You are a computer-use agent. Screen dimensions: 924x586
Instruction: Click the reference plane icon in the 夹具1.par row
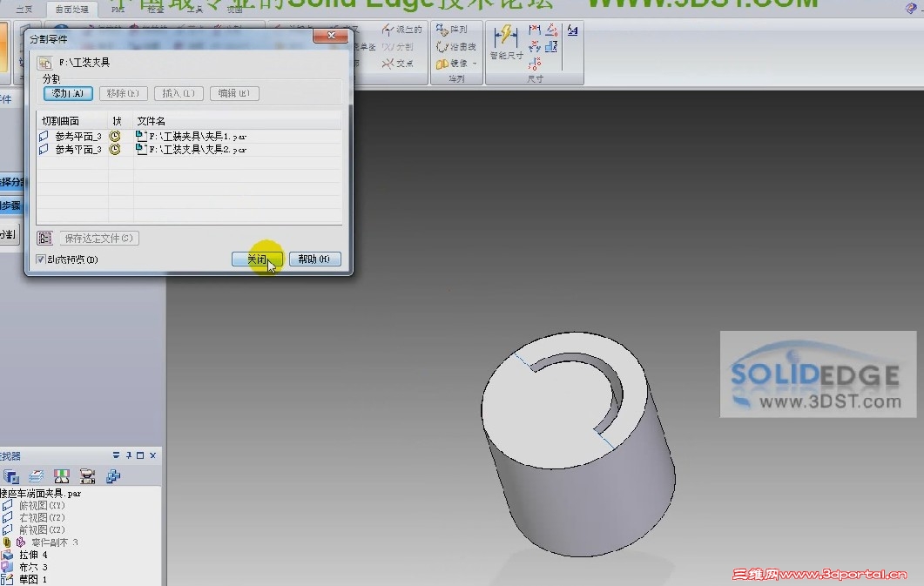pyautogui.click(x=44, y=136)
